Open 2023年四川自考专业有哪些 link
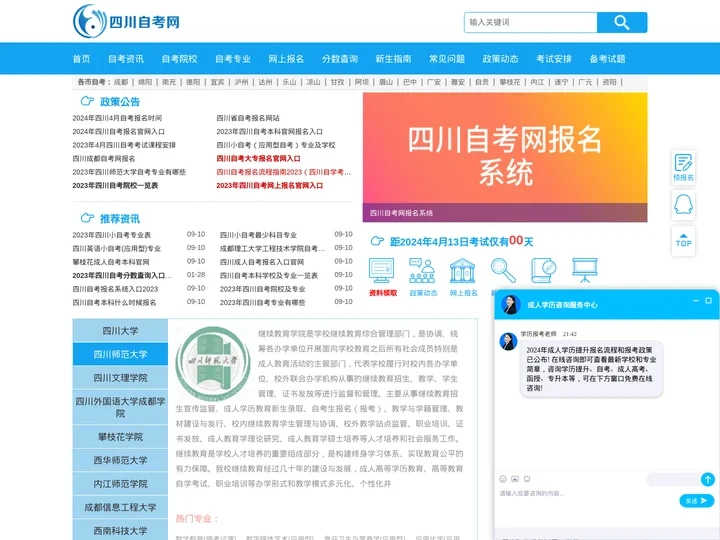This screenshot has height=540, width=720. pos(262,303)
